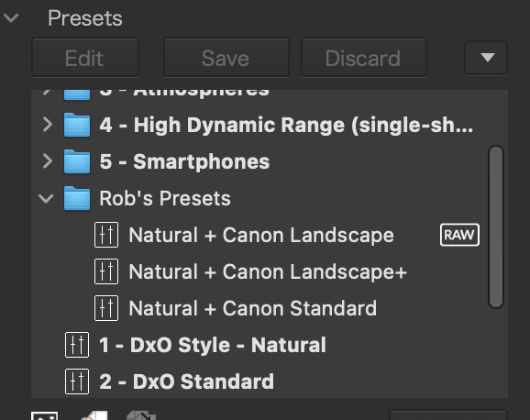The height and width of the screenshot is (420, 530).
Task: Collapse the Rob's Presets folder
Action: [46, 198]
